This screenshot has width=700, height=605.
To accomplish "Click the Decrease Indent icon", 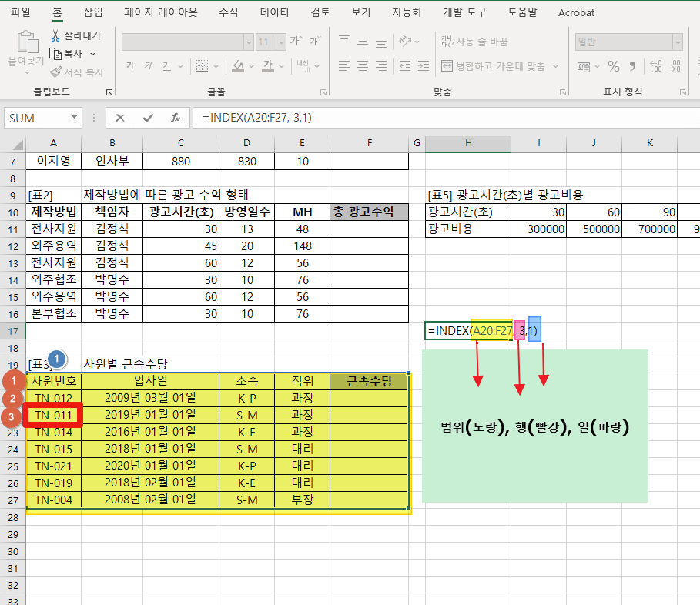I will (x=405, y=66).
